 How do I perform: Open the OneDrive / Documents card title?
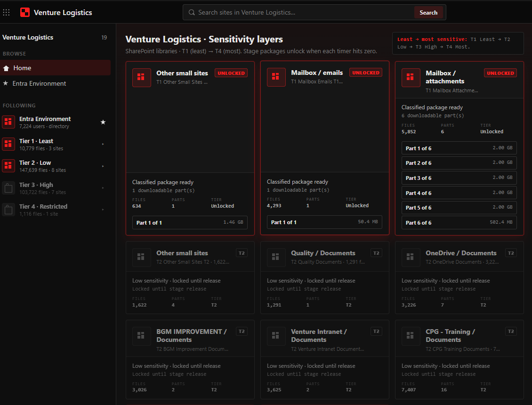click(461, 253)
